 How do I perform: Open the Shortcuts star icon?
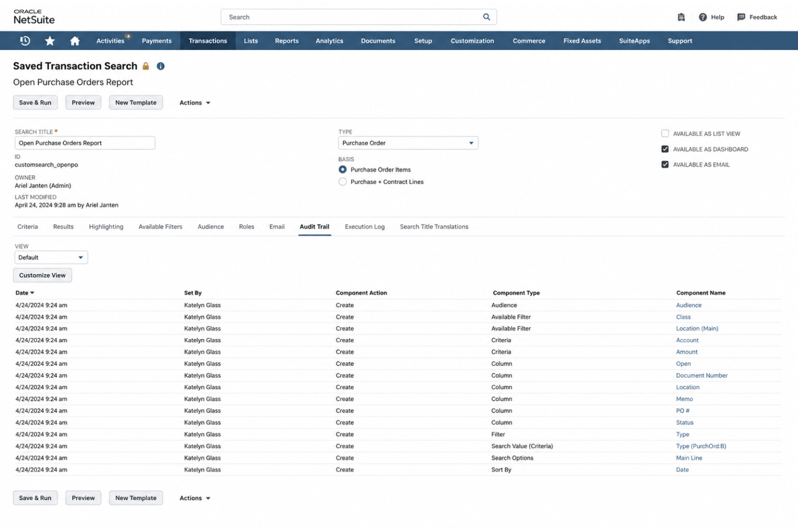click(50, 40)
